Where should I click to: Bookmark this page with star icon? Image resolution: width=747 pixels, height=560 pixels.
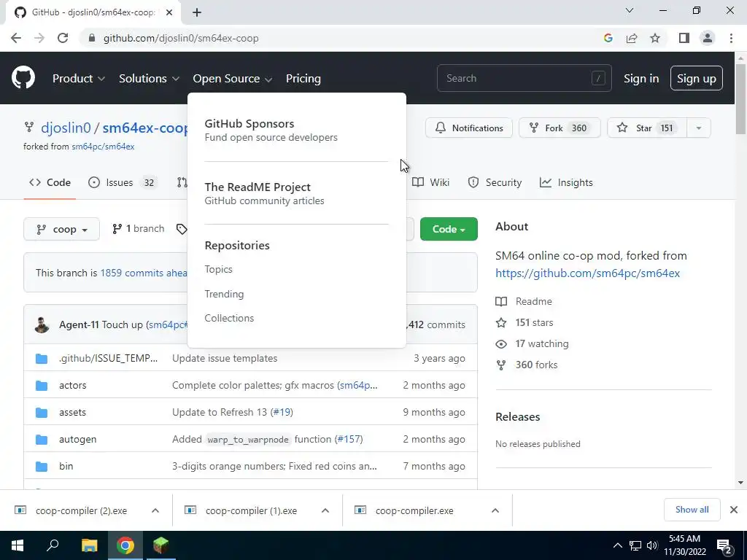coord(655,38)
